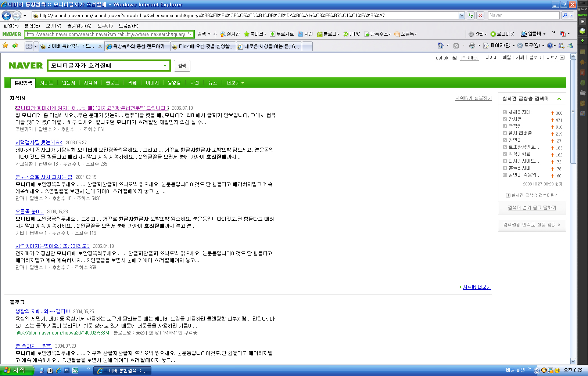Open the 실시간 toolbar item
Viewport: 588px width, 376px height.
pos(230,34)
